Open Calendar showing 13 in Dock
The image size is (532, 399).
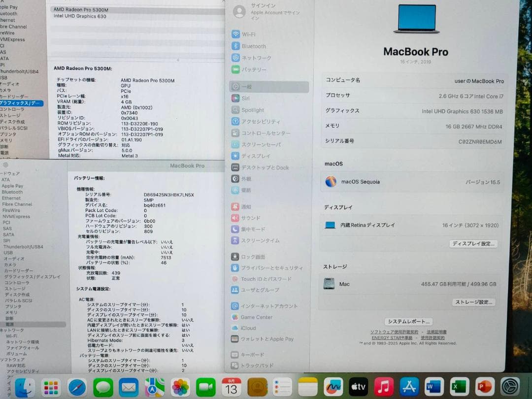pyautogui.click(x=232, y=387)
